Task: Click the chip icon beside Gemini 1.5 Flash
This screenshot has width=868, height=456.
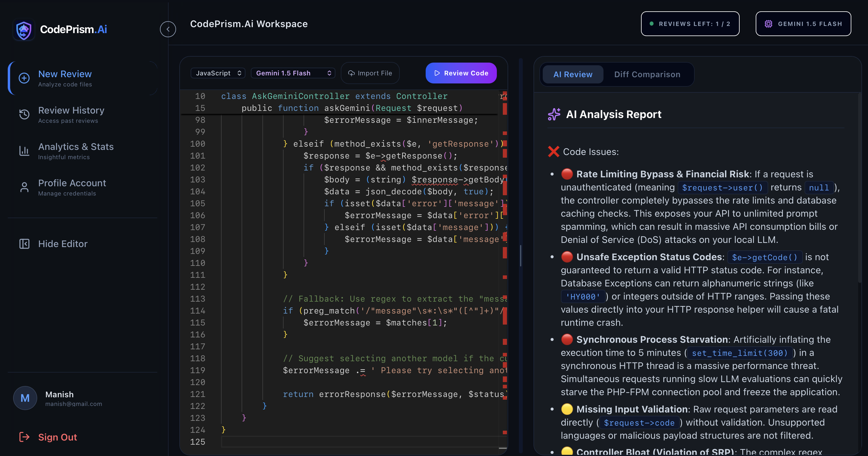Action: [768, 24]
